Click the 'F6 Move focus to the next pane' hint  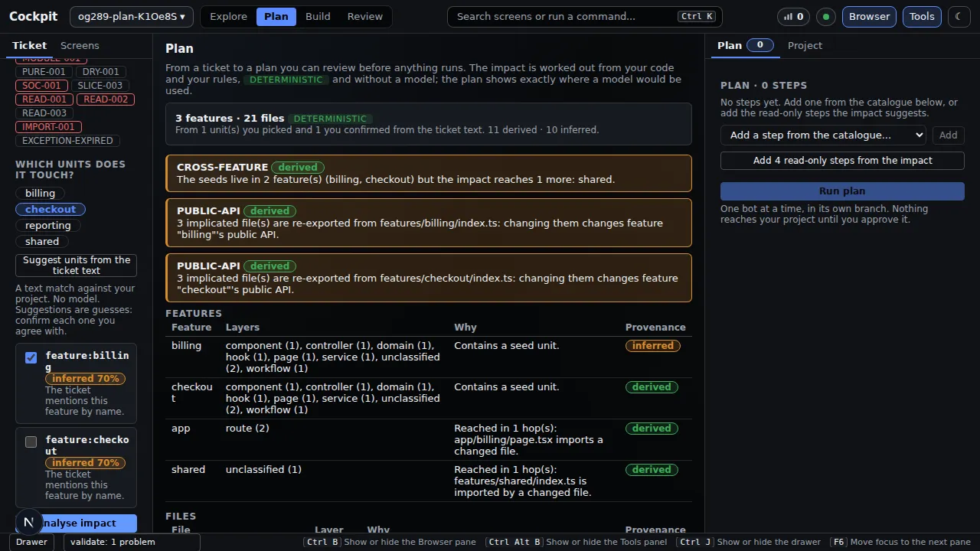pyautogui.click(x=900, y=542)
